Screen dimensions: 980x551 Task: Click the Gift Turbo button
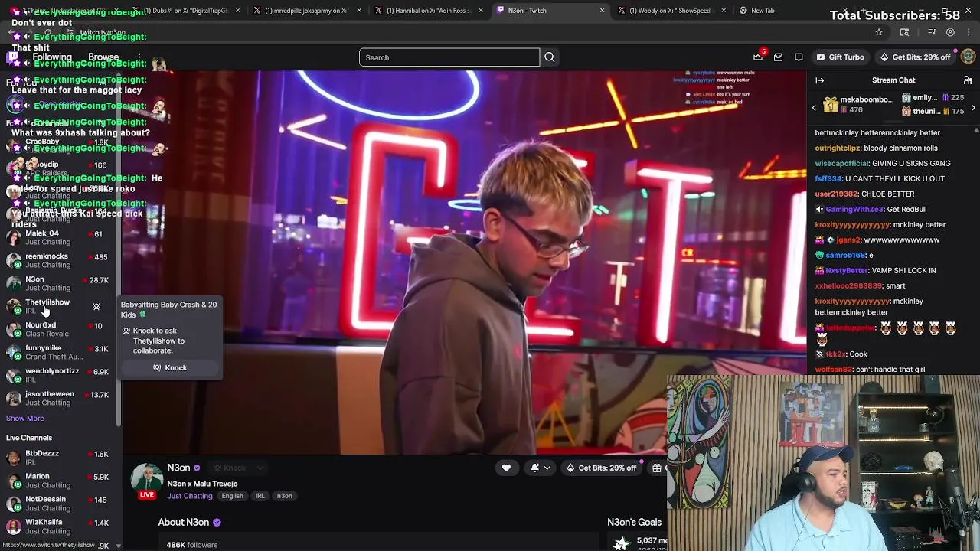[x=840, y=57]
